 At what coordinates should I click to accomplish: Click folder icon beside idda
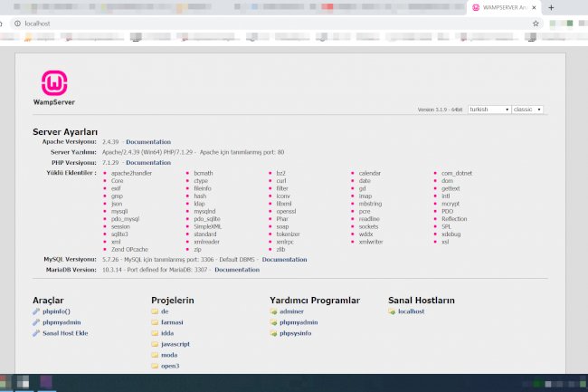click(155, 333)
